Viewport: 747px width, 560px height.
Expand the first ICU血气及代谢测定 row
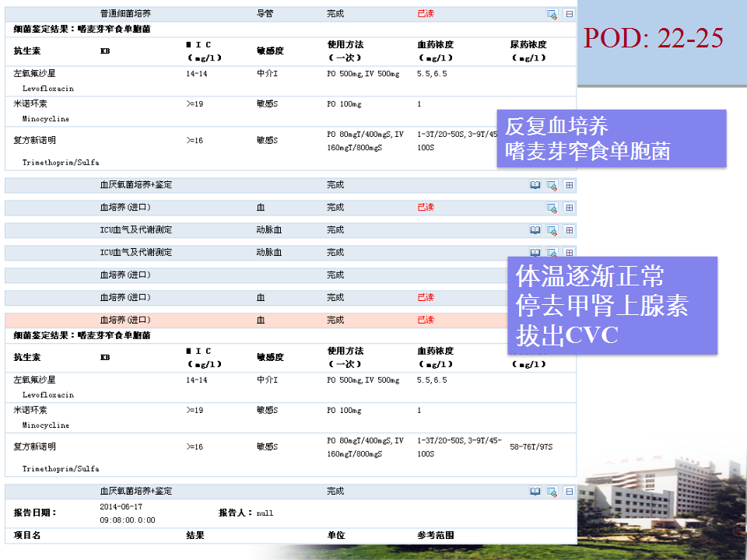tap(569, 230)
